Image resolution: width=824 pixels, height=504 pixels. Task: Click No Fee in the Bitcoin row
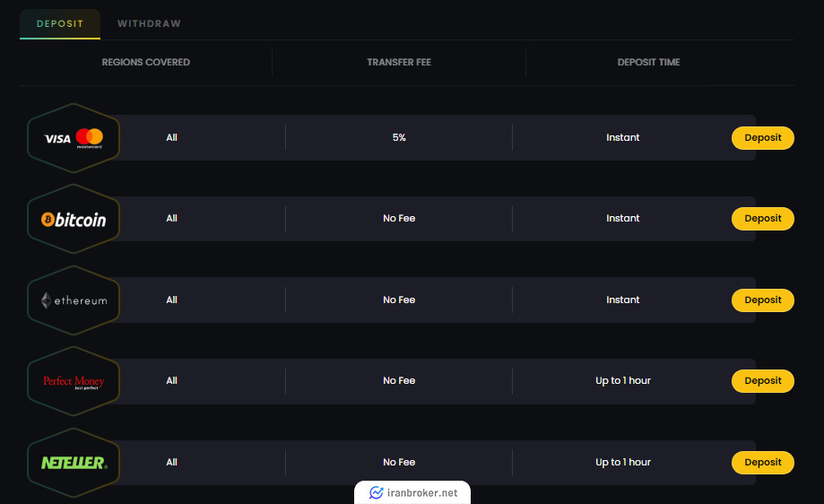[399, 219]
